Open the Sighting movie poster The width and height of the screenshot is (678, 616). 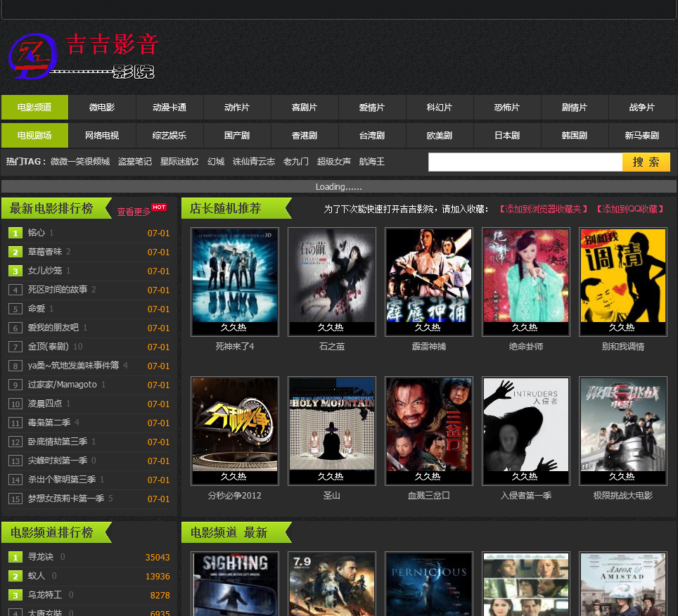[235, 584]
